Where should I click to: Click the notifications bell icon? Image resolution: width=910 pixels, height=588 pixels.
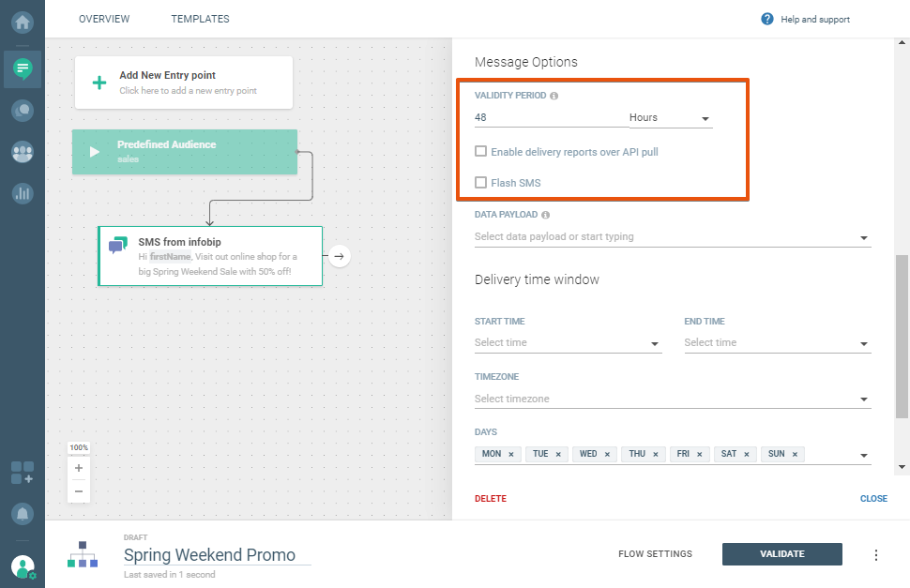tap(23, 514)
